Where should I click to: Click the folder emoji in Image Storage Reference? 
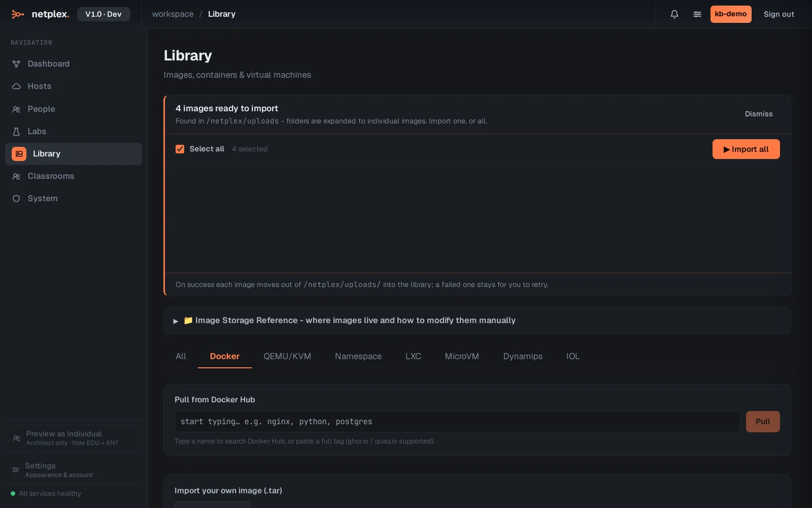pos(188,321)
